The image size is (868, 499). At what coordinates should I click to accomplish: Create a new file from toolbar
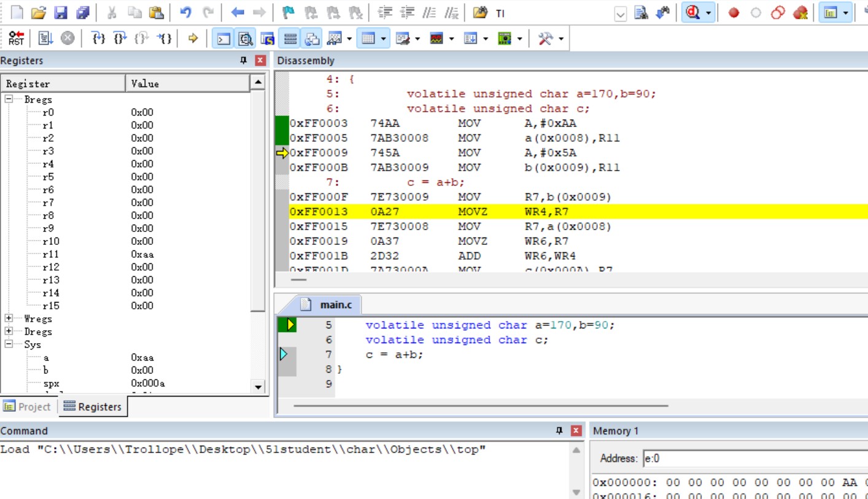[x=17, y=12]
